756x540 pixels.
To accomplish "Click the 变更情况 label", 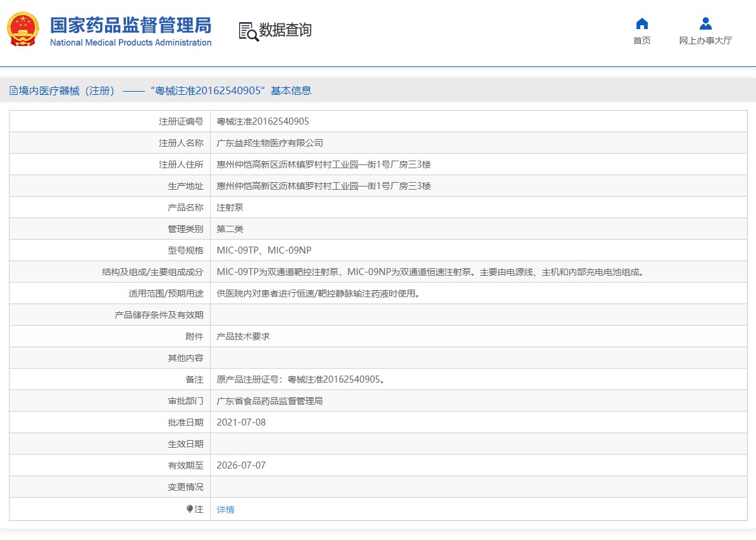I will coord(185,487).
